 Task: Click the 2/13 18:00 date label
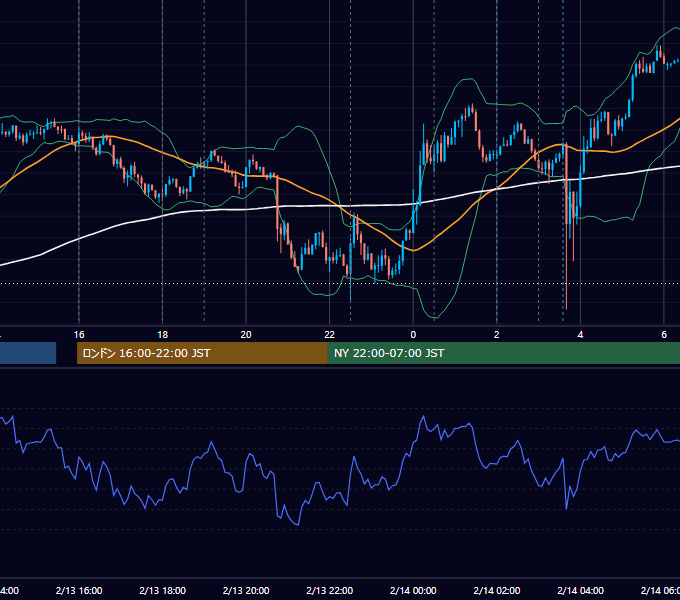[163, 590]
